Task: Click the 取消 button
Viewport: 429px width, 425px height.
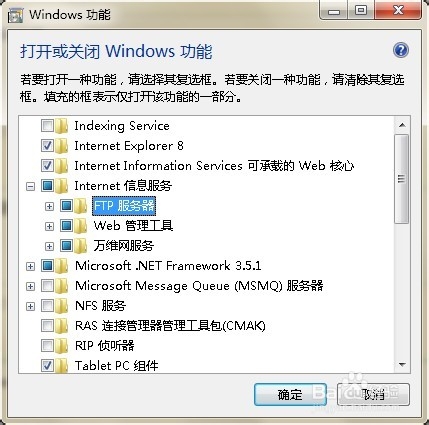Action: tap(373, 395)
